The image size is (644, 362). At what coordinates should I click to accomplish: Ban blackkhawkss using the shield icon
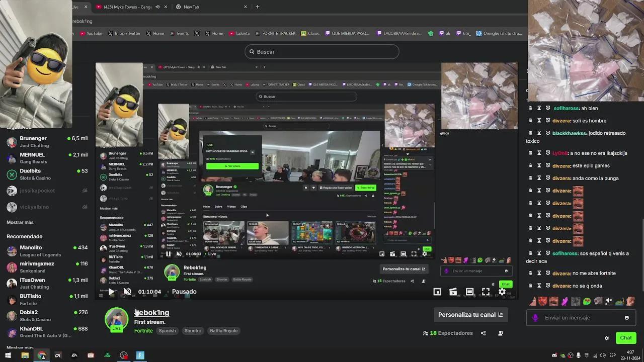point(548,133)
